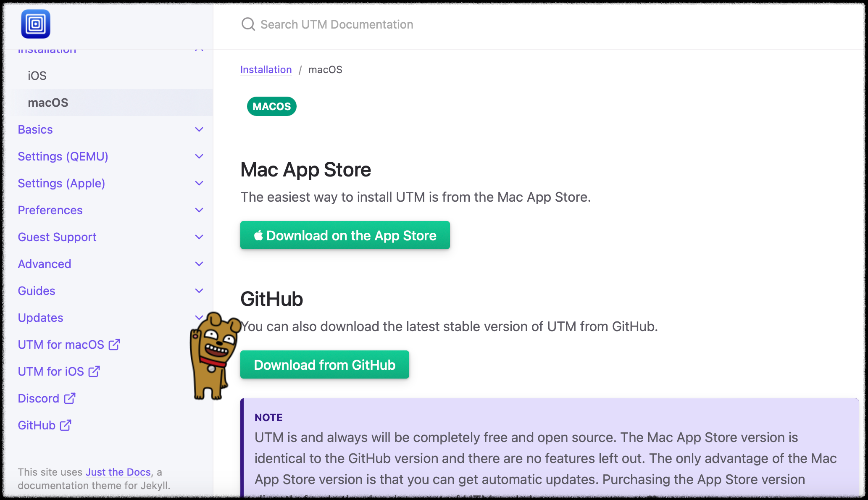Open the Just the Docs link
The width and height of the screenshot is (868, 500).
pyautogui.click(x=118, y=472)
